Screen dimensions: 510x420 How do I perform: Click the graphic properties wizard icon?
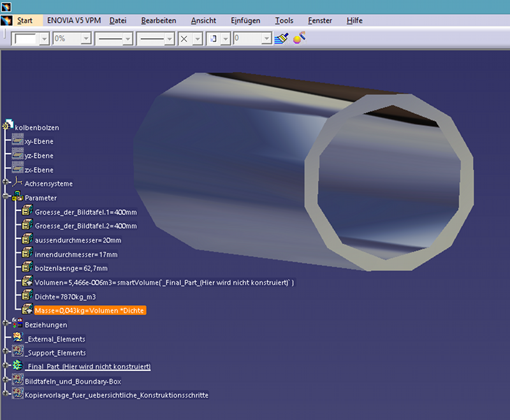tap(298, 39)
